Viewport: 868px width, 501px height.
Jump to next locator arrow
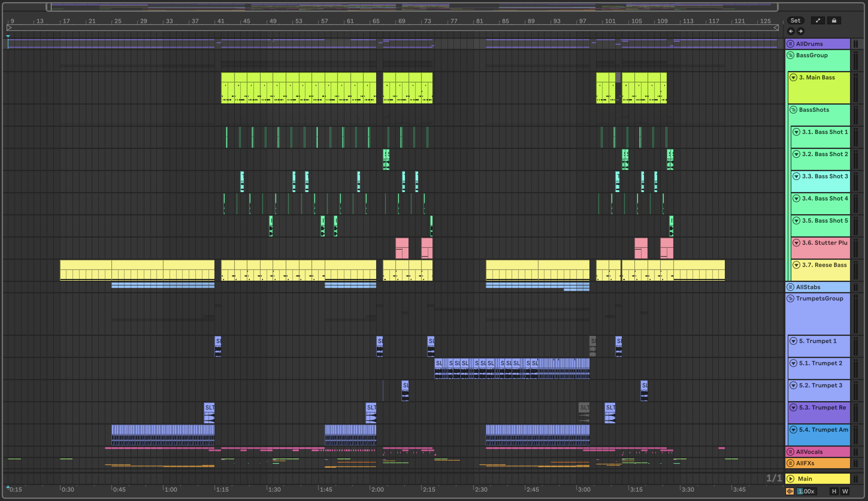point(801,31)
